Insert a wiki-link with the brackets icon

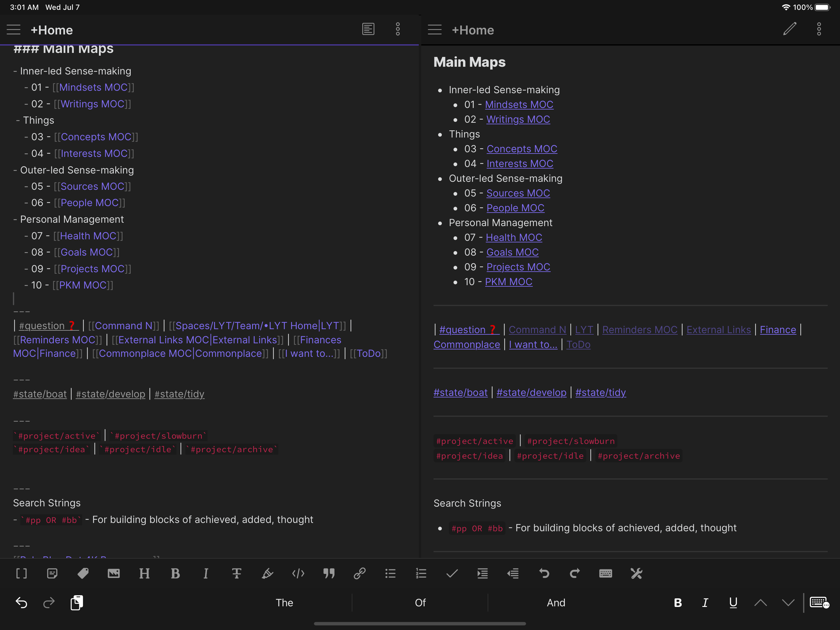pos(22,574)
